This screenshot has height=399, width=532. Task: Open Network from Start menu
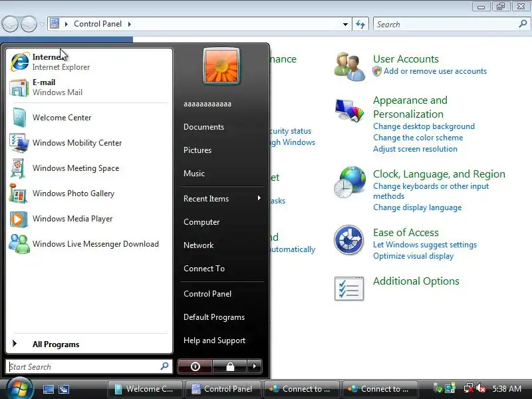[x=198, y=245]
